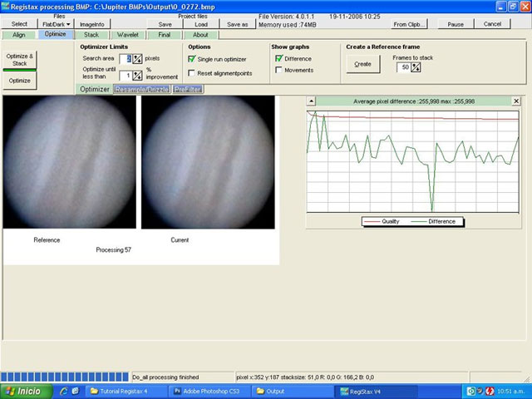Click the Optimize until less than spinner
This screenshot has width=532, height=399.
pos(137,76)
